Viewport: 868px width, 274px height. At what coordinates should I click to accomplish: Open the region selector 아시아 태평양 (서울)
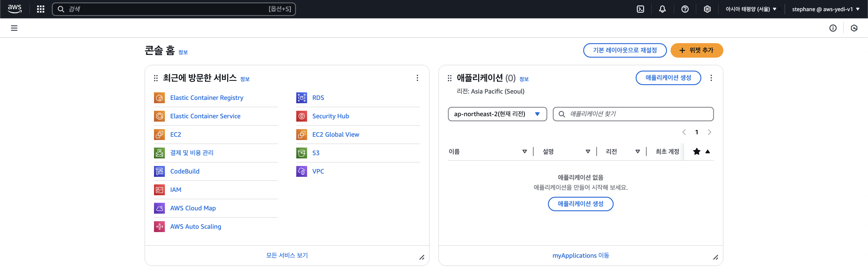[751, 9]
